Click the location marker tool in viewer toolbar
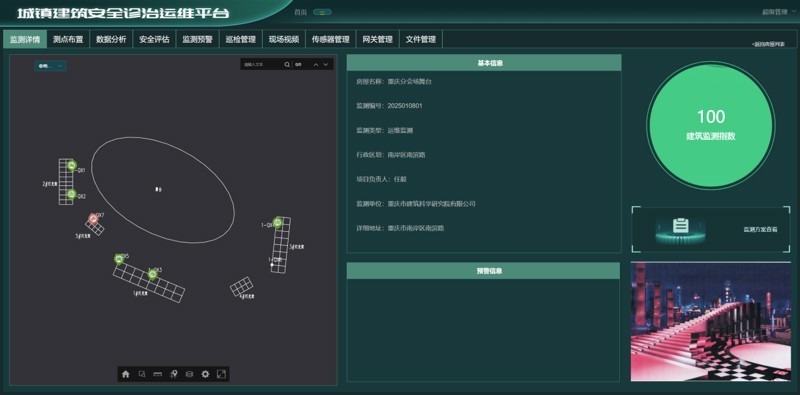This screenshot has width=800, height=395. pos(173,374)
